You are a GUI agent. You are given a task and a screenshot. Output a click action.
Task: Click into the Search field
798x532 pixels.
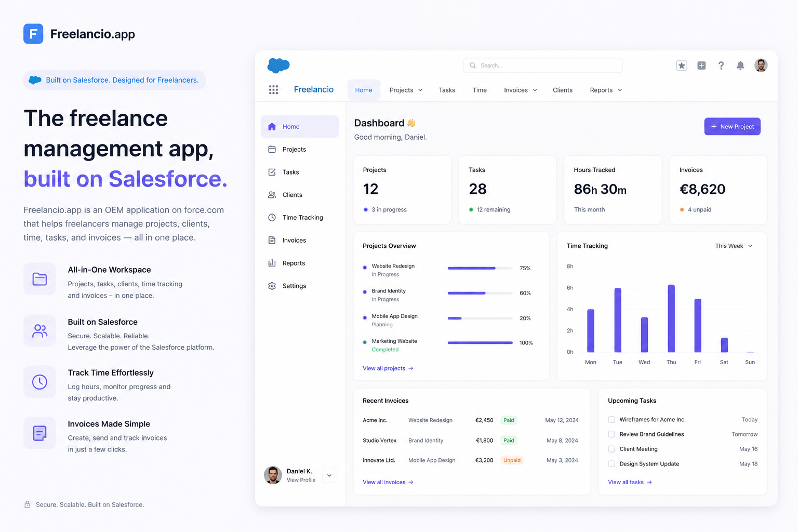click(542, 65)
